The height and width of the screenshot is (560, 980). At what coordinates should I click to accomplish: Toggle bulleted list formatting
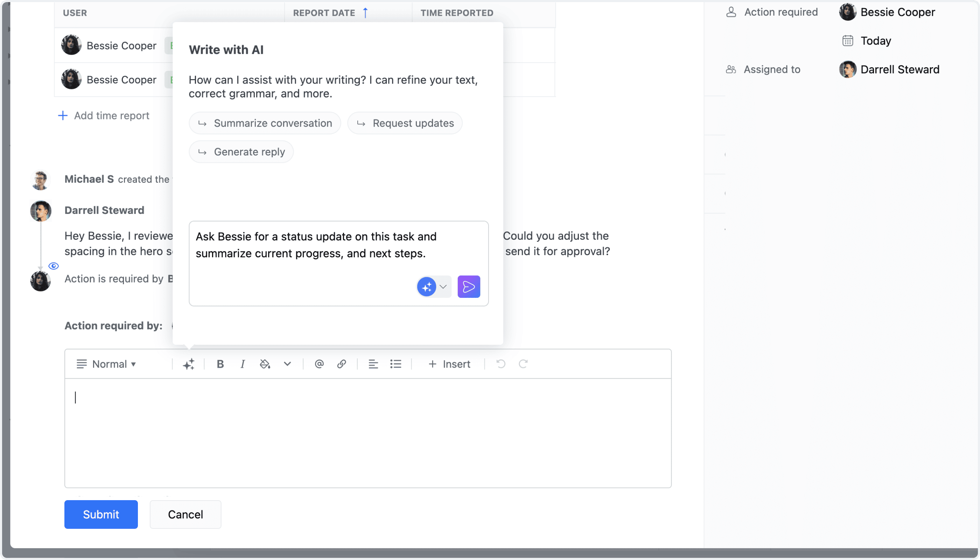pyautogui.click(x=395, y=364)
